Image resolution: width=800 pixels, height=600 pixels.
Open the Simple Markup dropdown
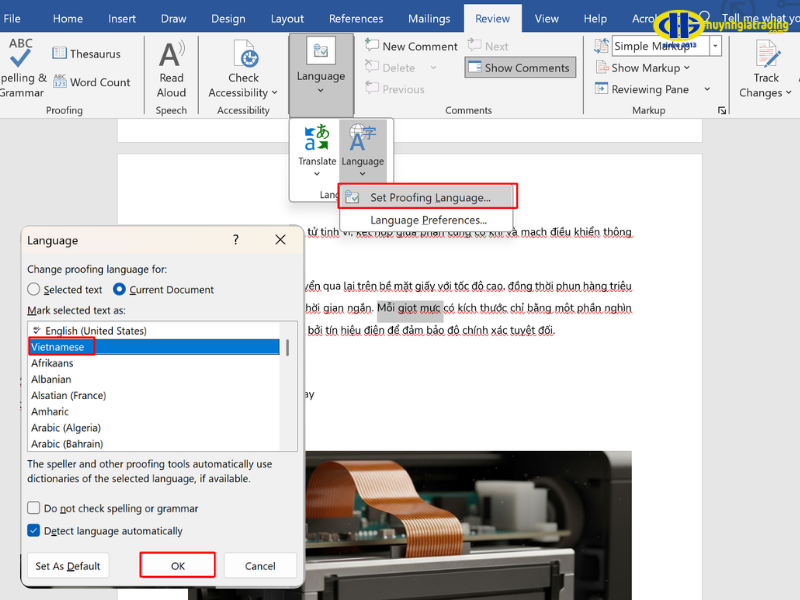tap(714, 45)
